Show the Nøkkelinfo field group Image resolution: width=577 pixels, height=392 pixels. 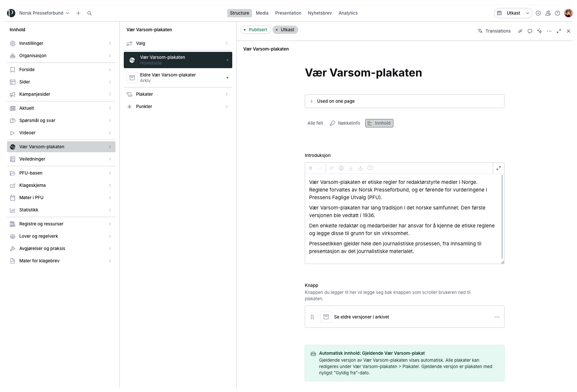point(345,123)
